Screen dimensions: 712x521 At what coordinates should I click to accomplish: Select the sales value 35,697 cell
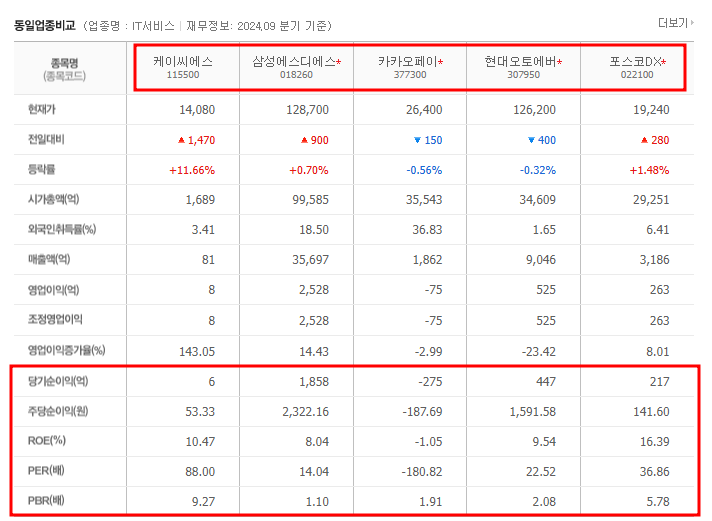coord(311,260)
